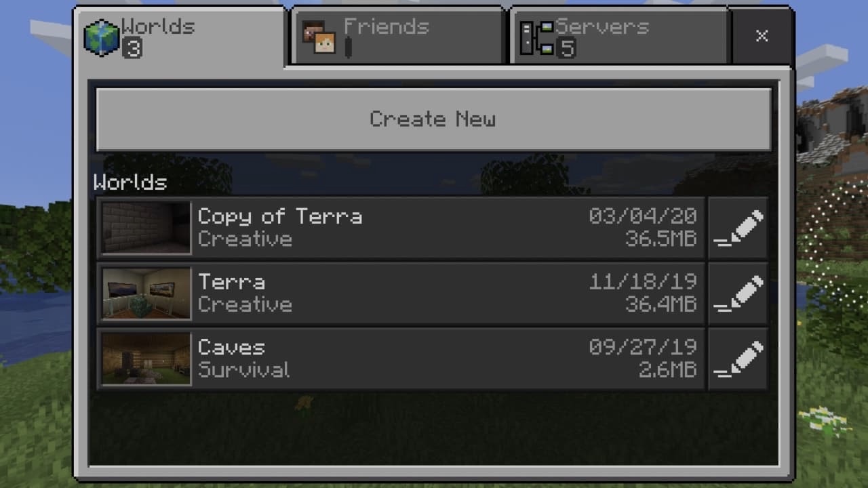Screen dimensions: 868x488
Task: Open the Copy of Terra world
Action: (x=401, y=228)
